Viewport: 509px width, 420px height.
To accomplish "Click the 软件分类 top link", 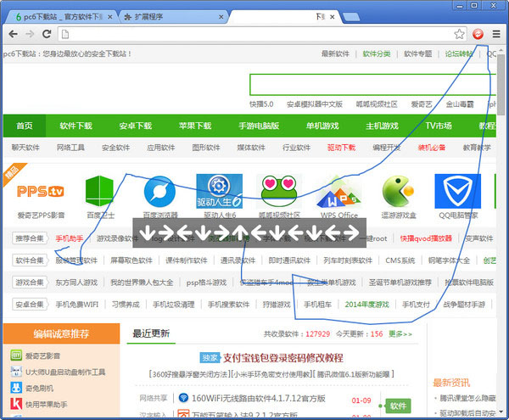I will (x=377, y=54).
